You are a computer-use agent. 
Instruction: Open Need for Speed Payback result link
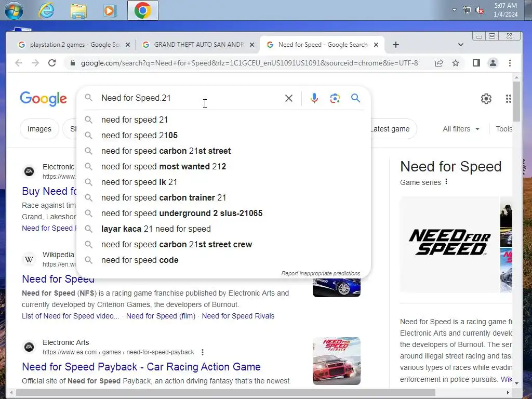[141, 367]
